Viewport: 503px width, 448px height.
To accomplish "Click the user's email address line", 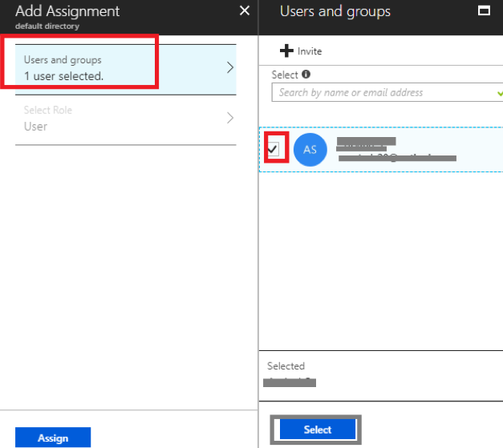I will click(397, 157).
